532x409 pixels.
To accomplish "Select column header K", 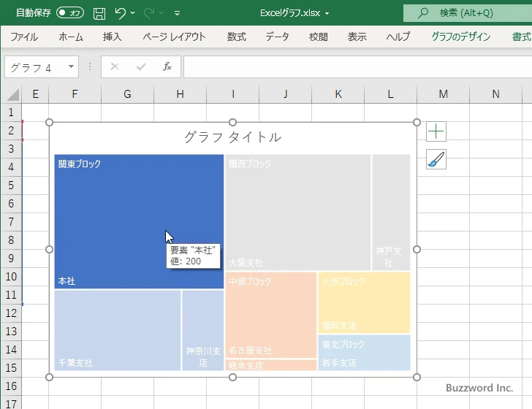I will pyautogui.click(x=338, y=94).
